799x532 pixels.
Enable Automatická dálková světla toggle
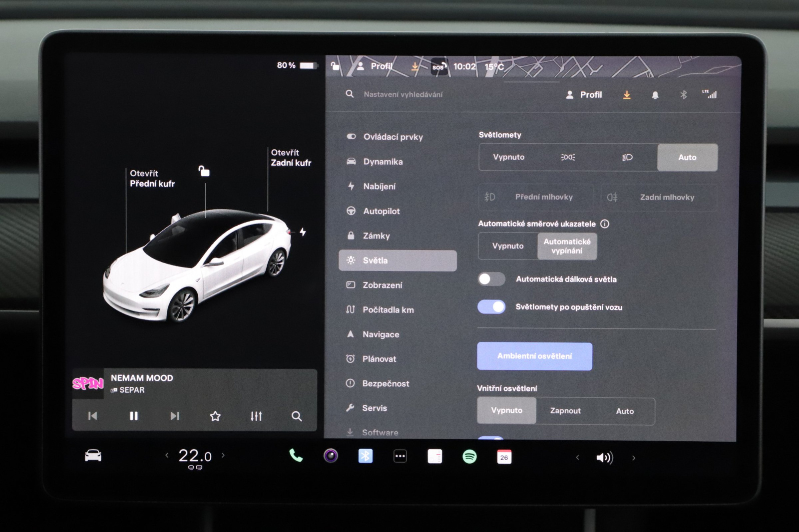[491, 279]
